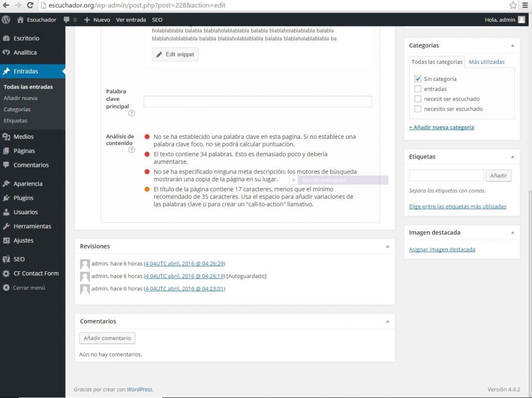Viewport: 532px width, 398px height.
Task: Collapse the Etiquetas panel
Action: pos(512,157)
